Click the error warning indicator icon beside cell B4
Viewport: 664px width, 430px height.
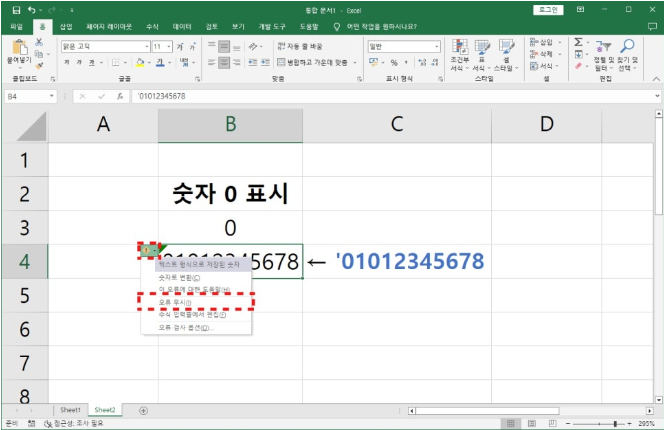pyautogui.click(x=146, y=247)
